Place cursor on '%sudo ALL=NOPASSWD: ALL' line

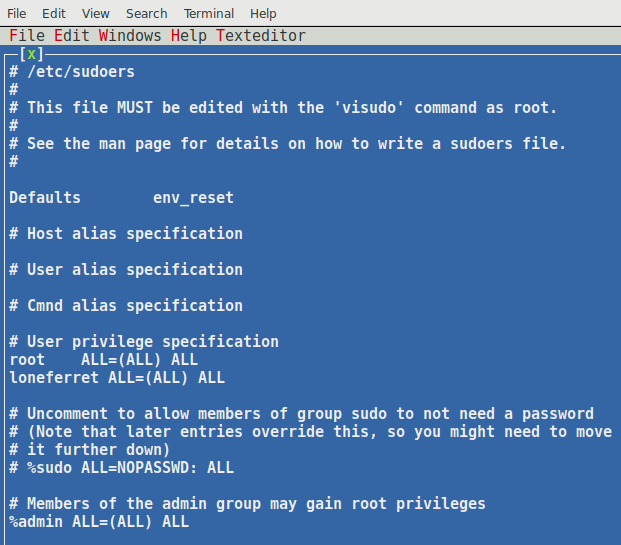click(122, 468)
